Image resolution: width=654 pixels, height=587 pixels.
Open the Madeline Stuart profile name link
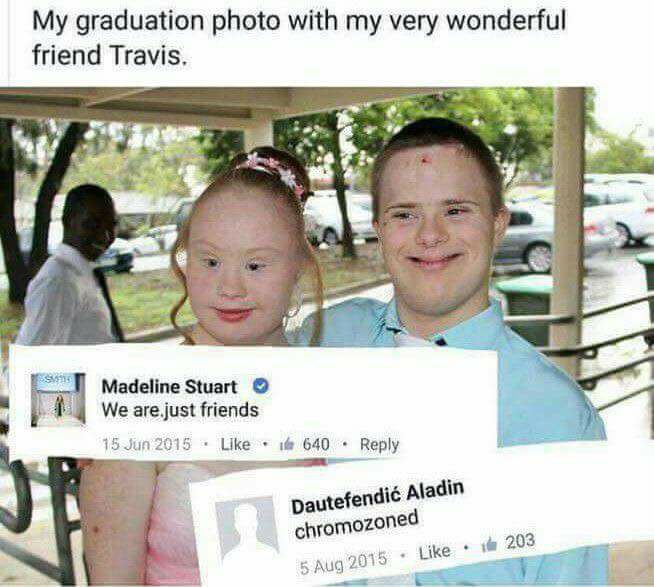point(169,387)
